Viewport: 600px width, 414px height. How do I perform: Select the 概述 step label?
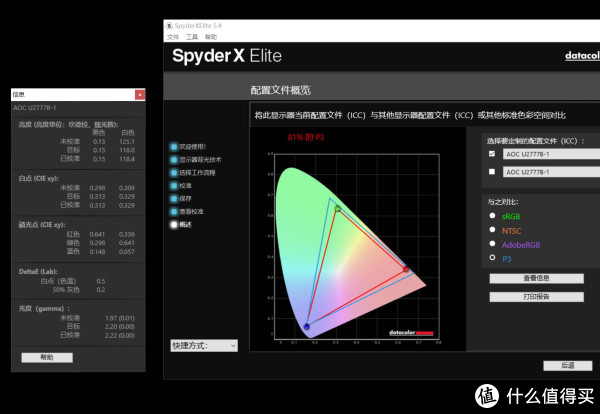[186, 225]
